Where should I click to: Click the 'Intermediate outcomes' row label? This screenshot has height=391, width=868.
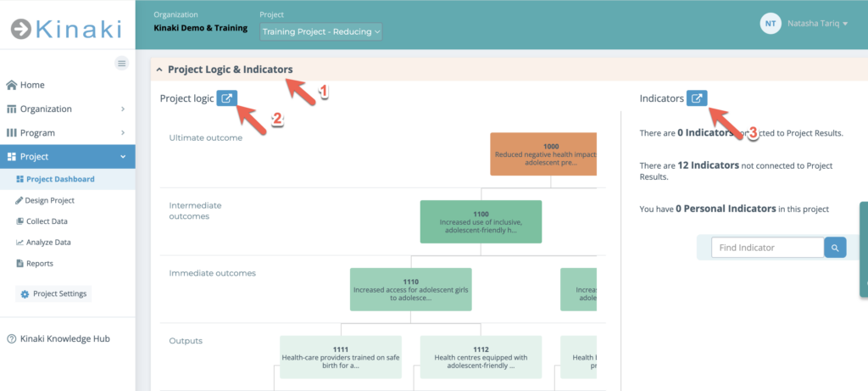[195, 211]
